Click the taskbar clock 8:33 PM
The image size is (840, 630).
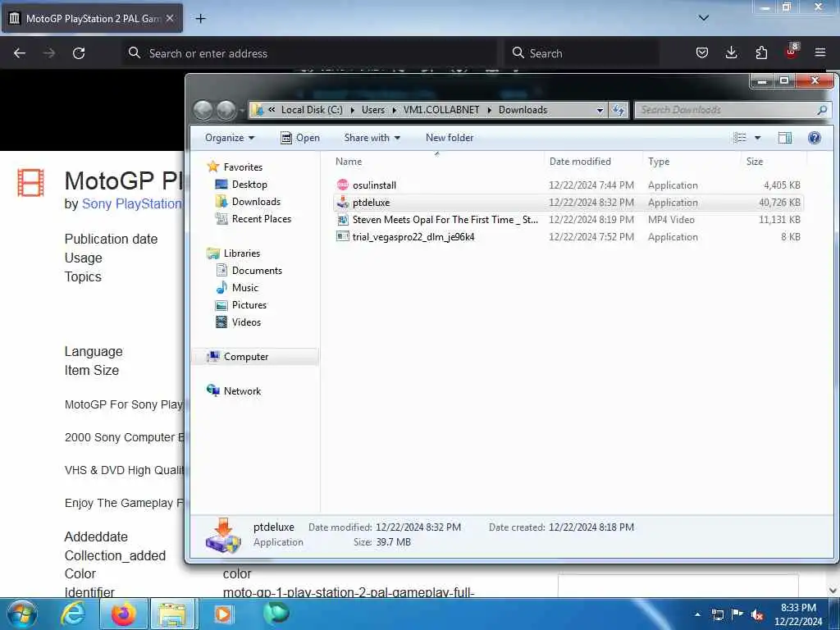pos(798,614)
